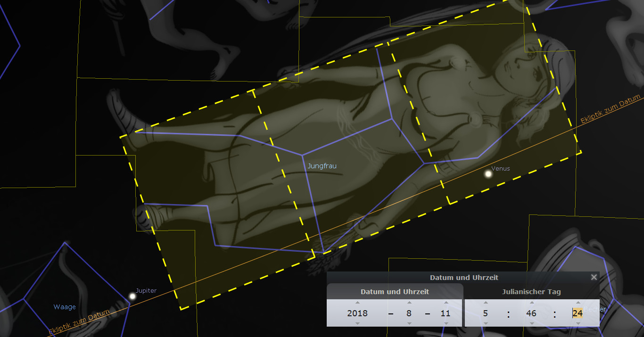Increase the month value 8
Image resolution: width=644 pixels, height=337 pixels.
[x=409, y=303]
